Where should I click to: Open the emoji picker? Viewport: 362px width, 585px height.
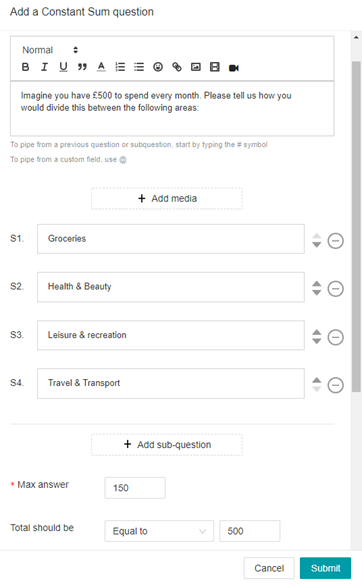click(x=158, y=67)
